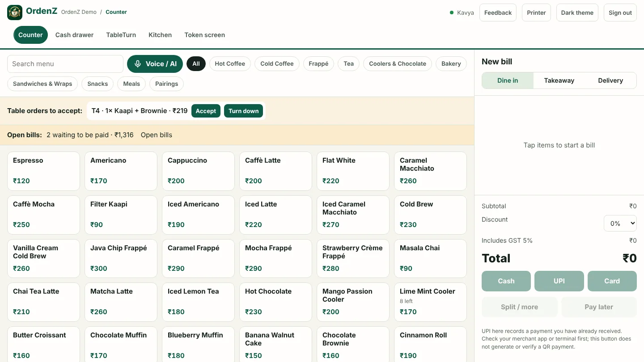Image resolution: width=644 pixels, height=362 pixels.
Task: Filter menu by Cold Coffee
Action: tap(277, 64)
